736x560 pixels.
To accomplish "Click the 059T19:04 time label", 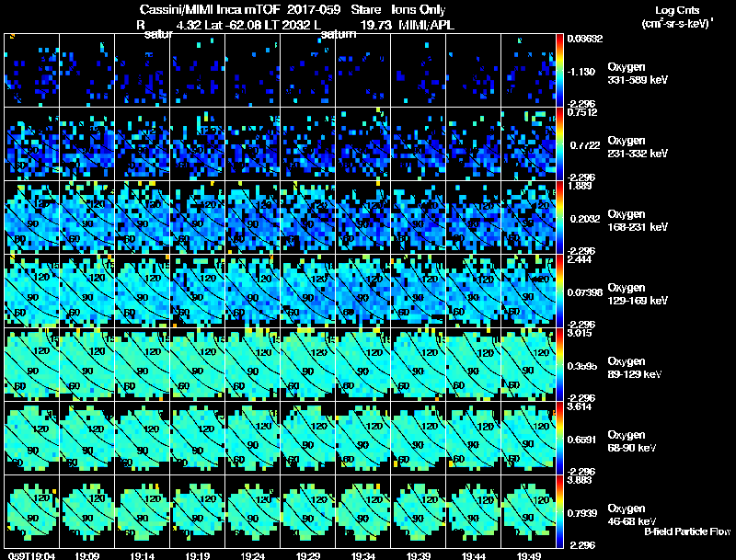I will point(31,555).
